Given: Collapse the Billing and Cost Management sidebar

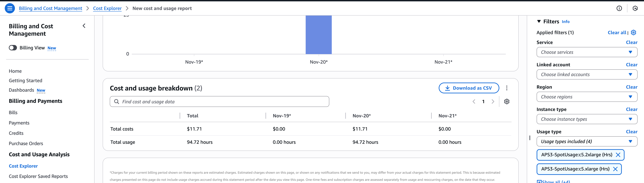Looking at the screenshot, I should tap(84, 26).
